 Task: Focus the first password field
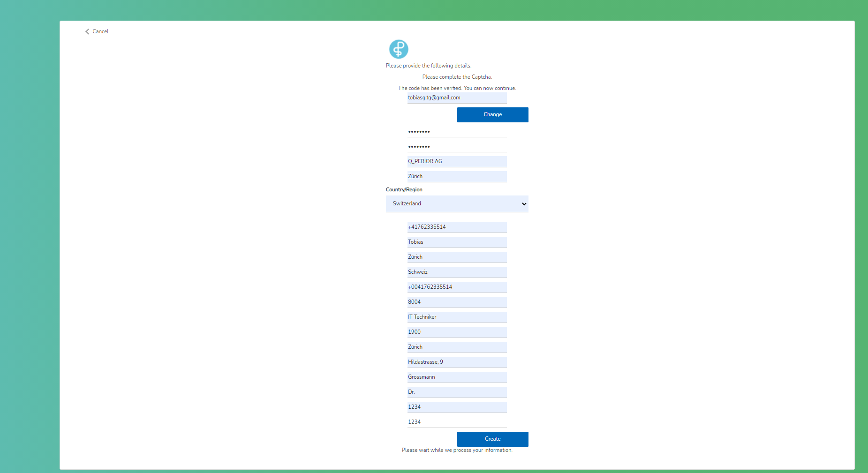pyautogui.click(x=457, y=132)
